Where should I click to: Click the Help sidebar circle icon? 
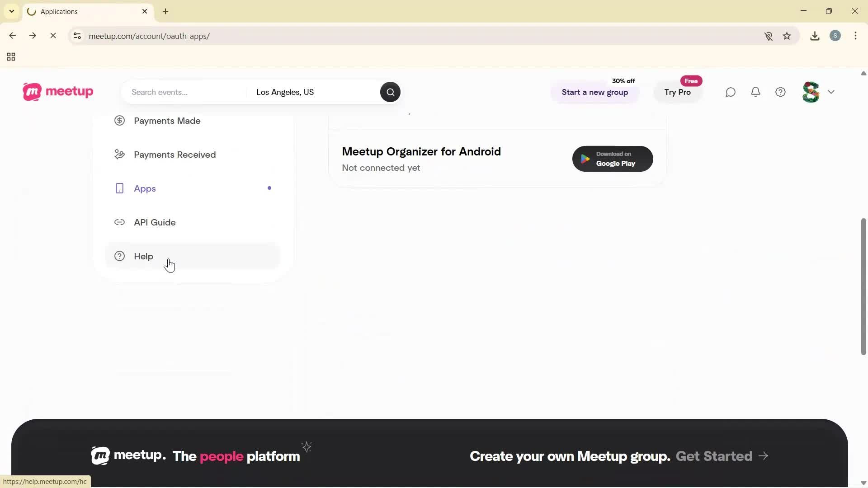(119, 256)
